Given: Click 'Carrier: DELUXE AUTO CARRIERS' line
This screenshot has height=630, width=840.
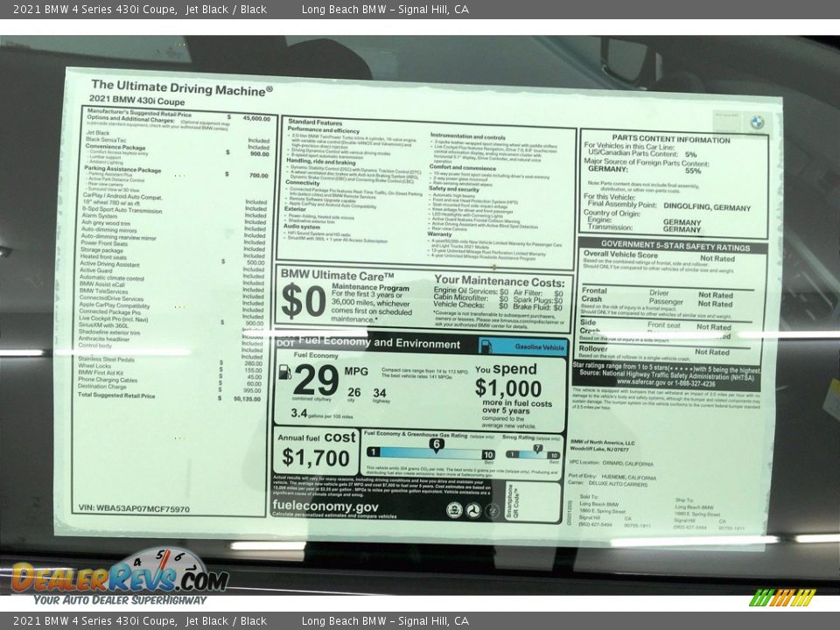Looking at the screenshot, I should 607,484.
